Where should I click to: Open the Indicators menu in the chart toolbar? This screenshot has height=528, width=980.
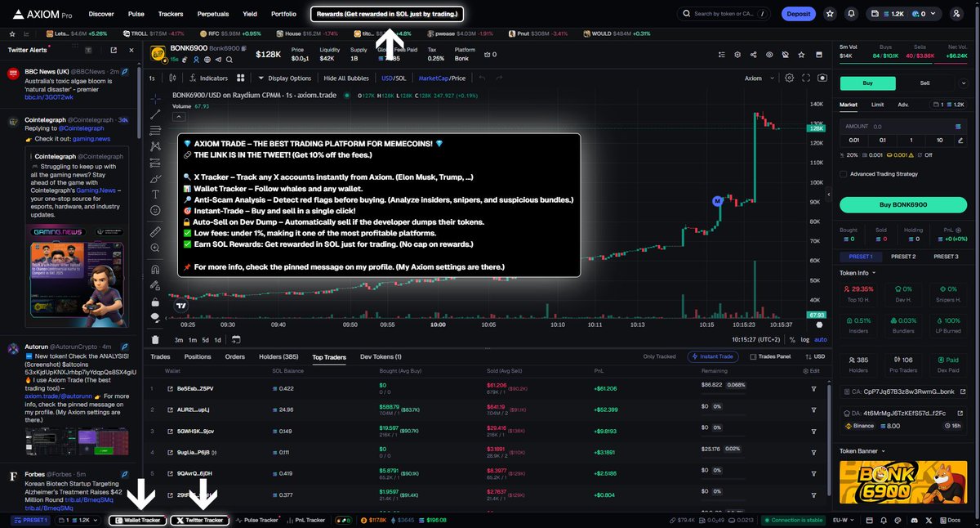tap(208, 78)
